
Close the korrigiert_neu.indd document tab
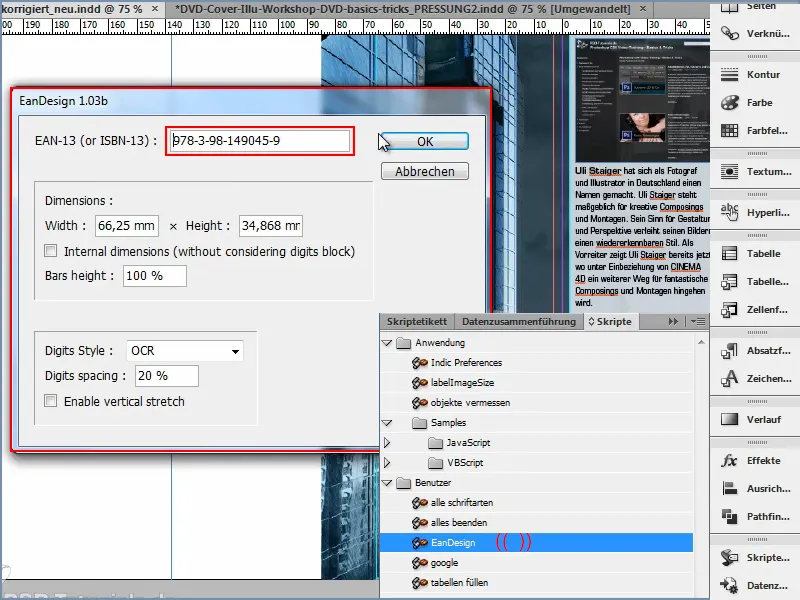[155, 9]
